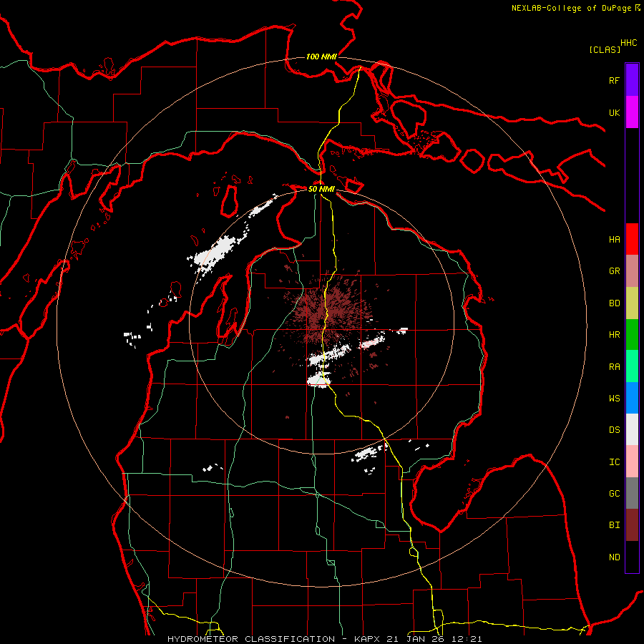Click the UK legend label
This screenshot has width=644, height=644.
click(x=615, y=112)
